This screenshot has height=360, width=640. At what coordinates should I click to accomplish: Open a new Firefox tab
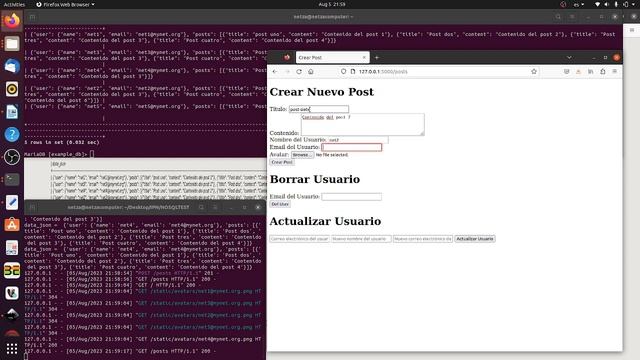pos(377,58)
